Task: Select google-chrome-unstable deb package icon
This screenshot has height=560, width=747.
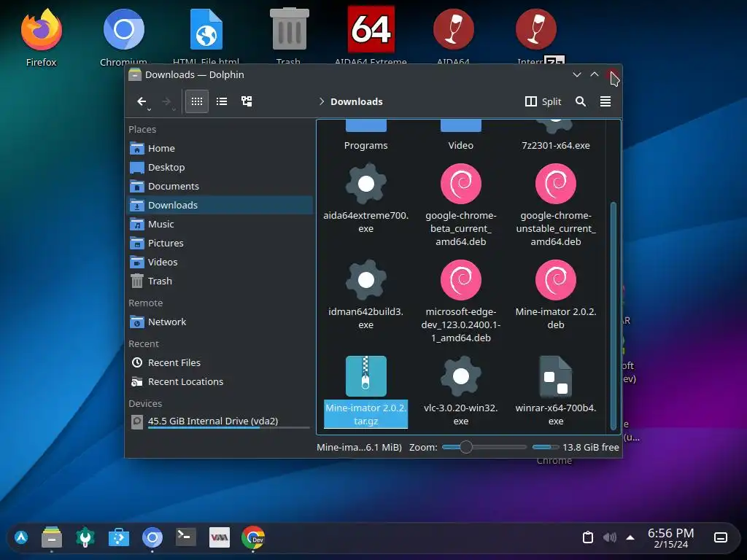Action: [x=555, y=184]
